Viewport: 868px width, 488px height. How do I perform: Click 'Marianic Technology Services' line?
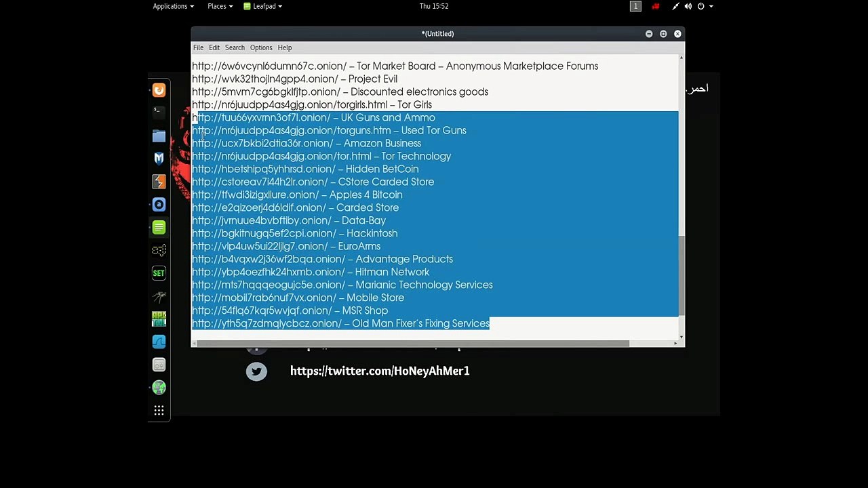pyautogui.click(x=342, y=285)
